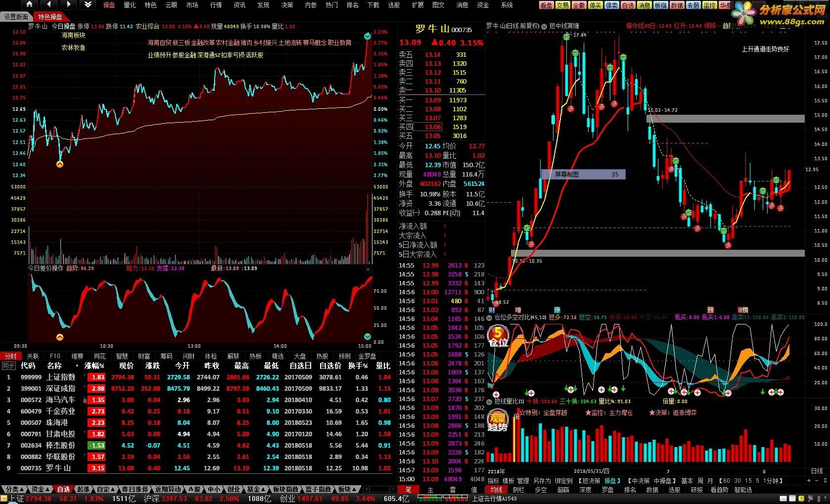The height and width of the screenshot is (504, 830).
Task: Click the 上证云行情 status indicator
Action: 494,499
